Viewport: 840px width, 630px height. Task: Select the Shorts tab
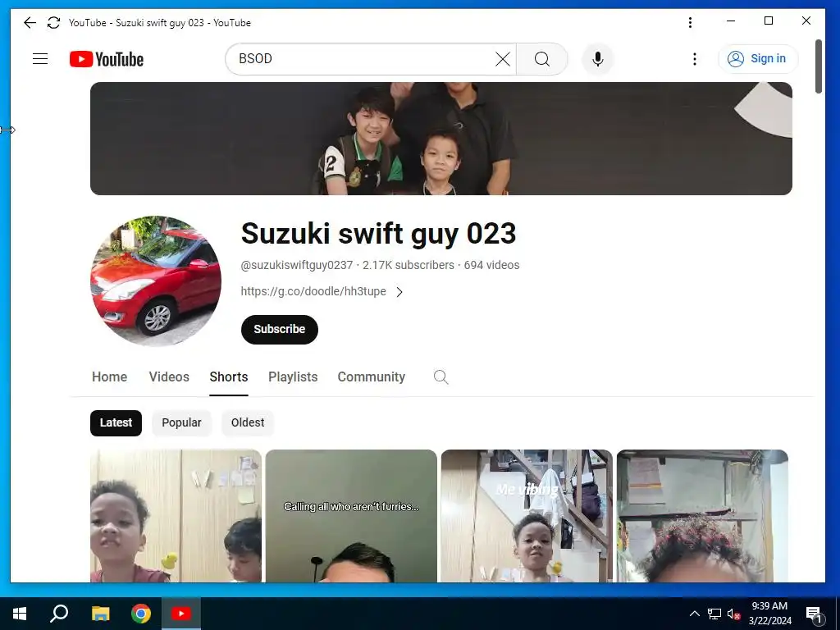pos(229,377)
